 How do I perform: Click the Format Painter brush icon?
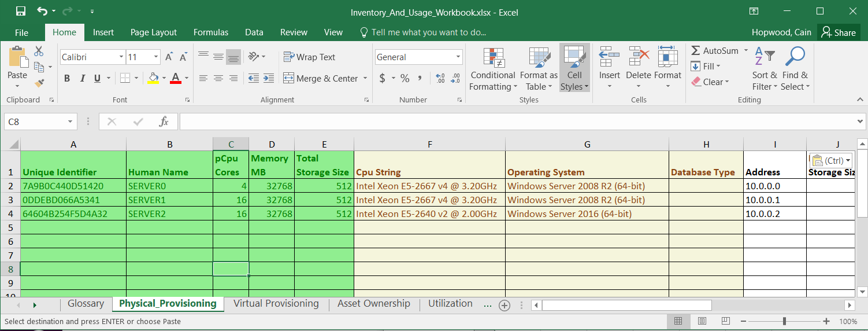[39, 83]
